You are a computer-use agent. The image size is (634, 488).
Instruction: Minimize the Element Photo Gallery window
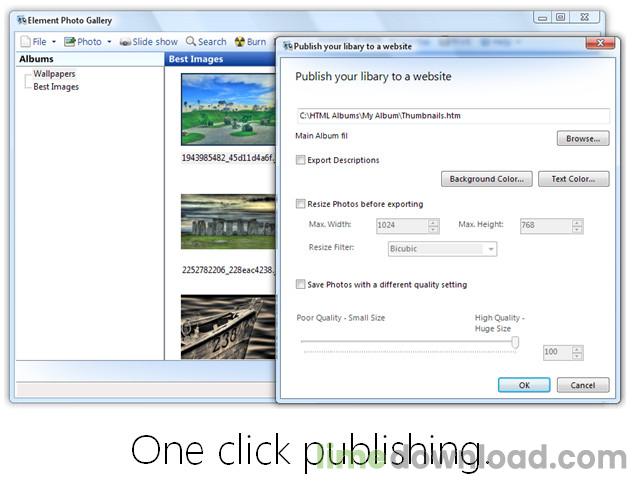click(x=543, y=18)
